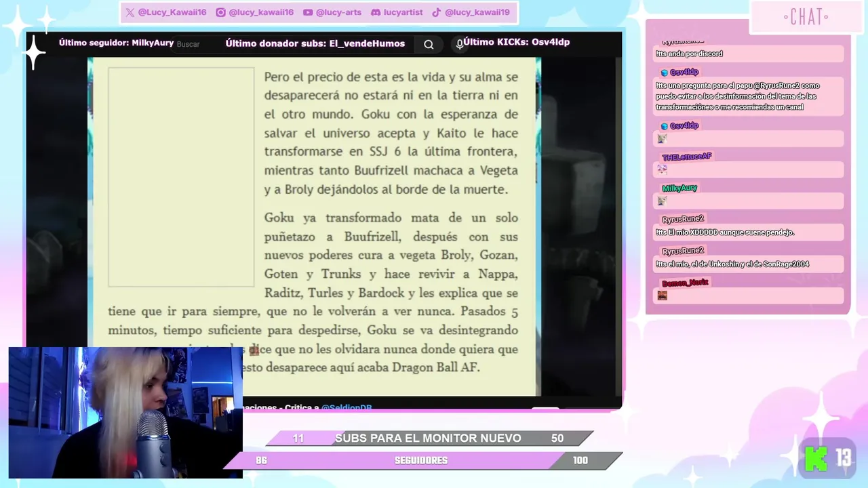Click the Seguidores goal progress bar
Image resolution: width=868 pixels, height=488 pixels.
(422, 461)
